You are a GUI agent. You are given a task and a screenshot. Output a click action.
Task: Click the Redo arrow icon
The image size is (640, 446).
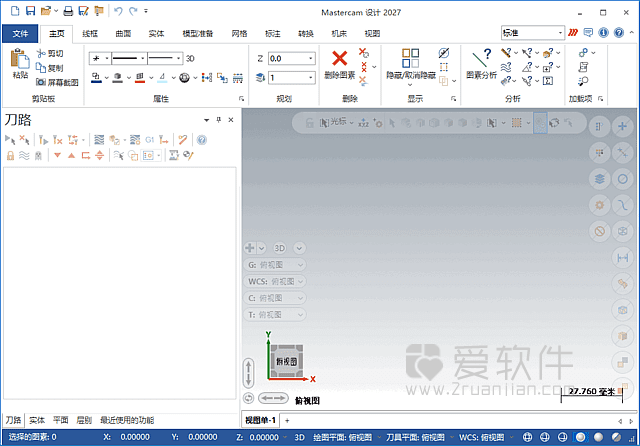point(133,11)
